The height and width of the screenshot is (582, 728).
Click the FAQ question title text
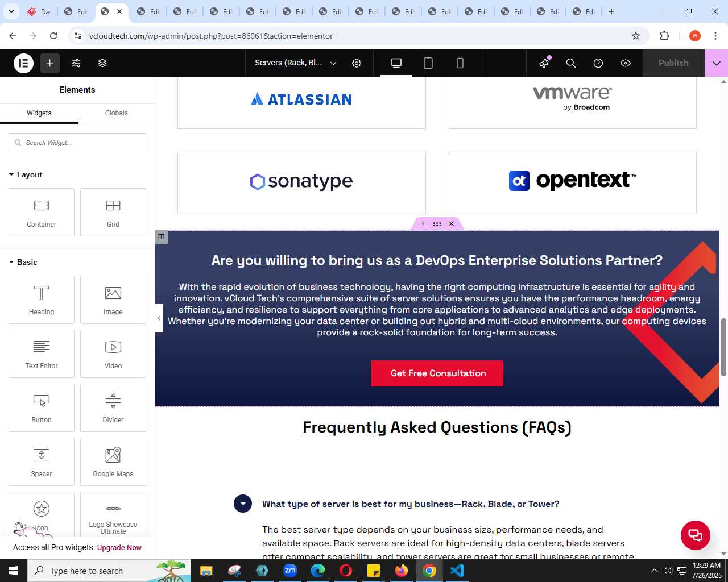411,504
